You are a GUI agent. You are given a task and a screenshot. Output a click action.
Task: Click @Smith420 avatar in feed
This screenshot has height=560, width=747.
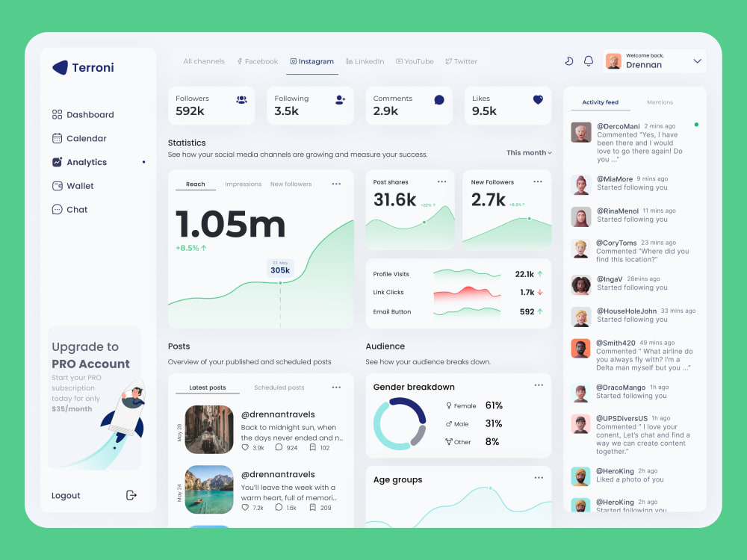580,349
